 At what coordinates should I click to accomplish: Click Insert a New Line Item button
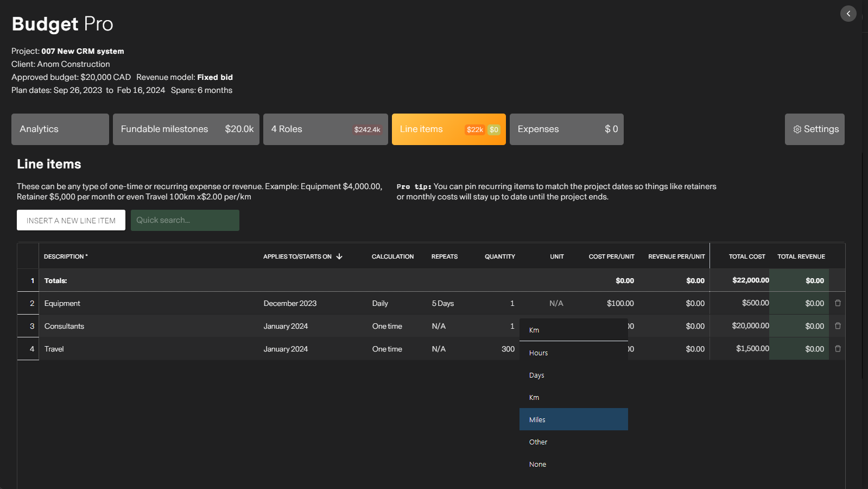[71, 220]
